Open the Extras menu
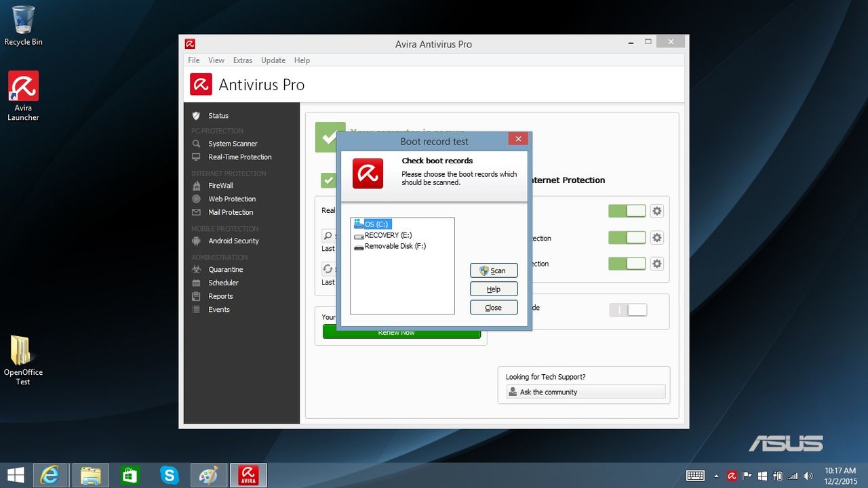Image resolution: width=868 pixels, height=488 pixels. (x=243, y=60)
